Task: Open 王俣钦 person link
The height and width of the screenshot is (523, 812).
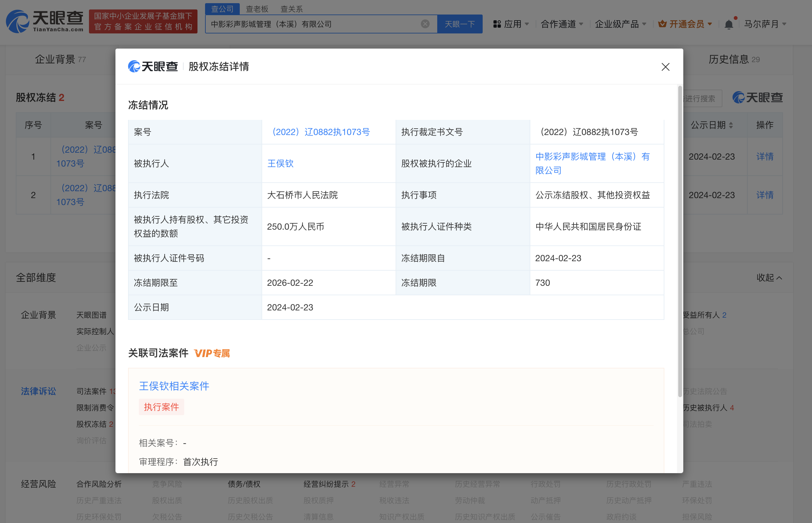Action: click(x=280, y=164)
